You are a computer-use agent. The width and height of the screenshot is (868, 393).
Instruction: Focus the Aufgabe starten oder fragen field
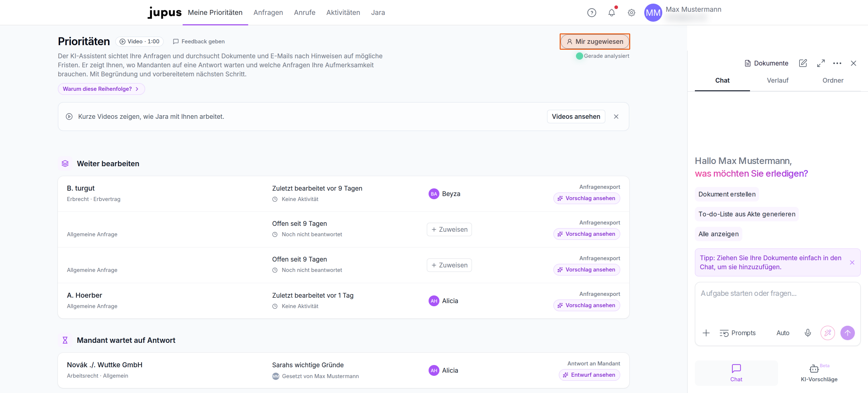[x=778, y=302]
